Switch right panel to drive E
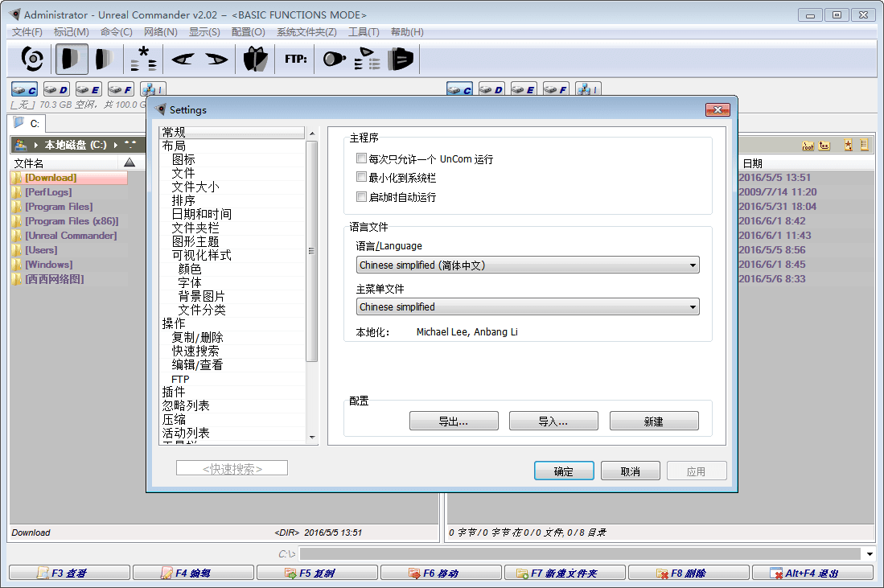Screen dimensions: 884x588 point(524,89)
